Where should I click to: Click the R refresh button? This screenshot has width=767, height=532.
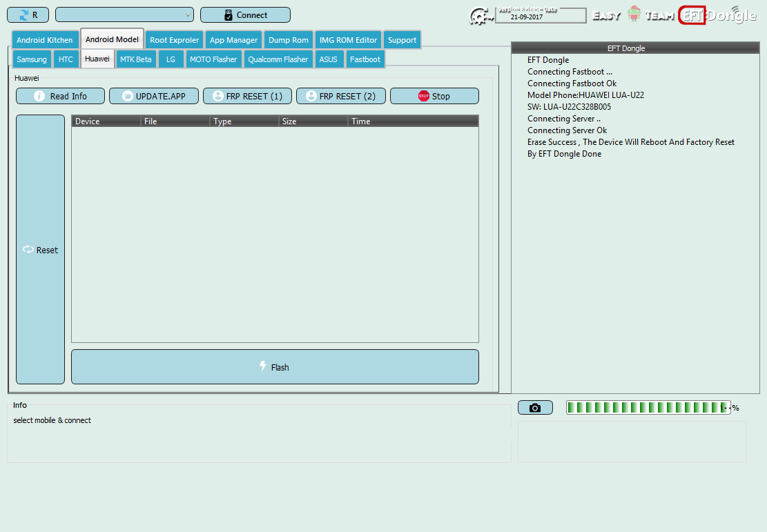[x=28, y=15]
